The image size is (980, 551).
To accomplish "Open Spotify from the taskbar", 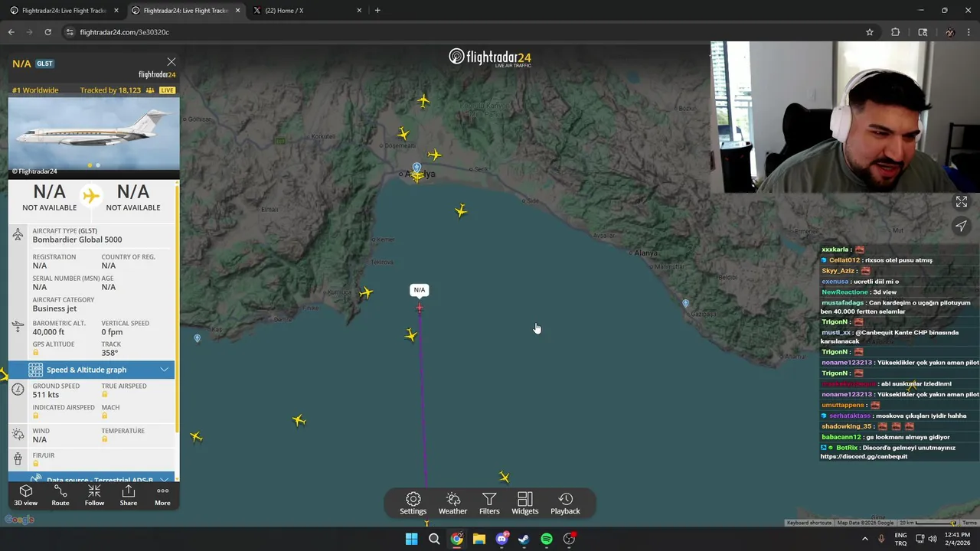I will point(547,539).
